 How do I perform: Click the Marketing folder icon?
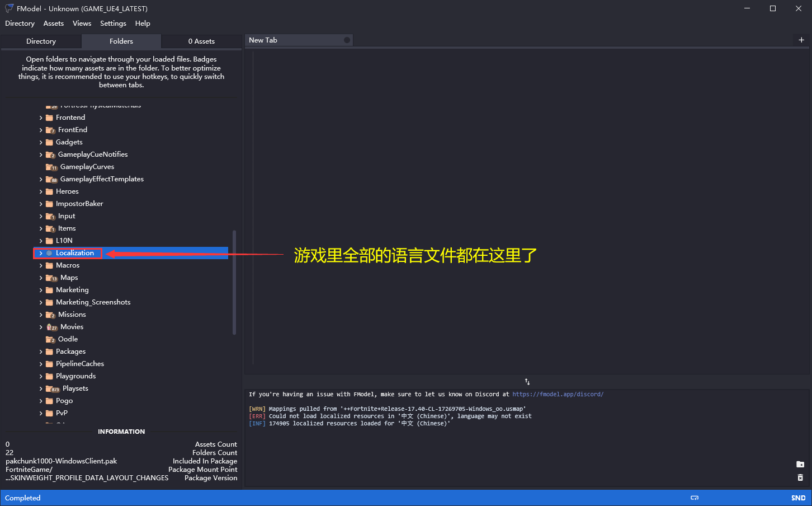point(49,290)
